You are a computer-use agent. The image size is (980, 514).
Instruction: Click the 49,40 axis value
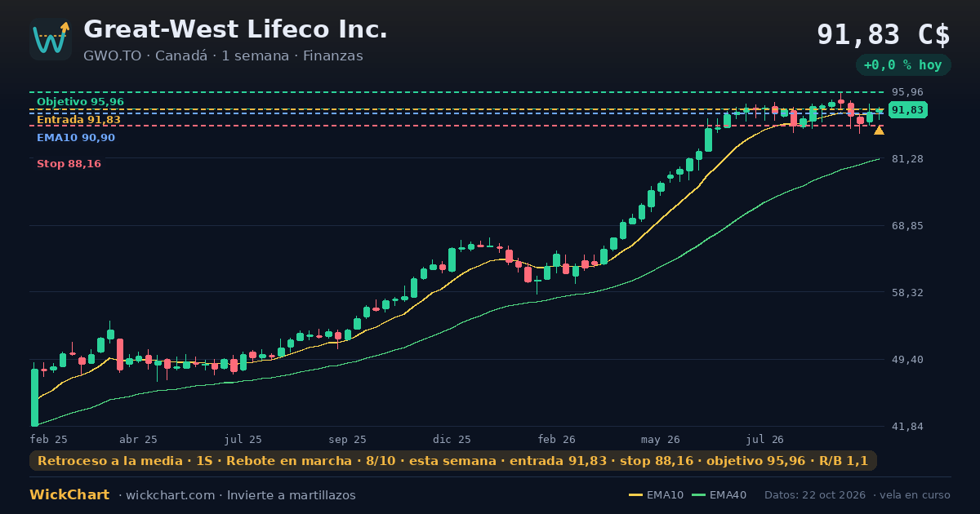[907, 359]
